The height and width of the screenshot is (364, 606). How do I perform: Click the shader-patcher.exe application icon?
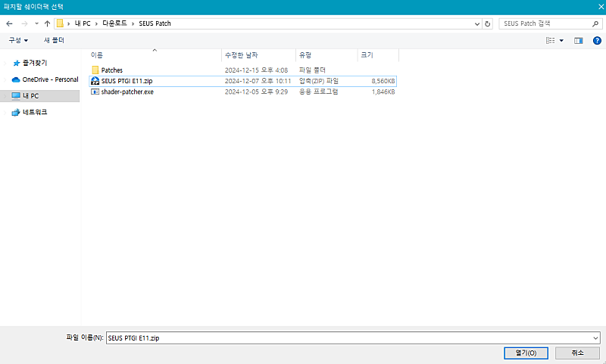point(95,92)
